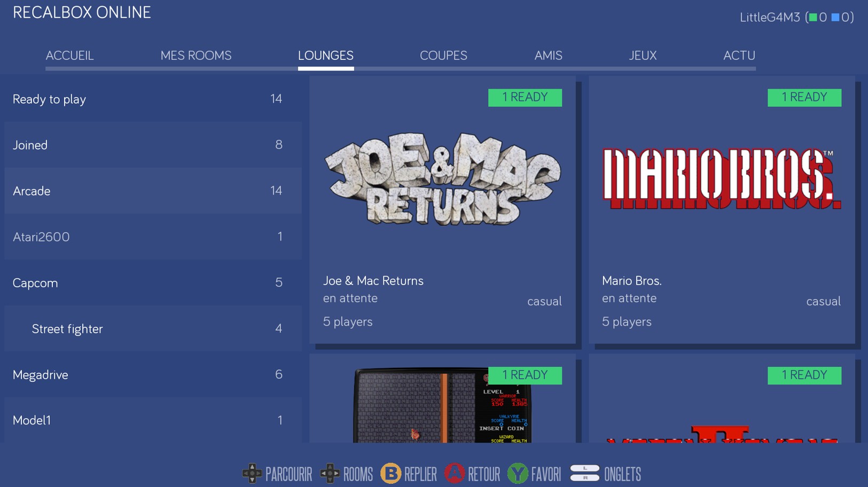Click 1 READY badge on the bottom-left room
The height and width of the screenshot is (487, 868).
[x=525, y=375]
